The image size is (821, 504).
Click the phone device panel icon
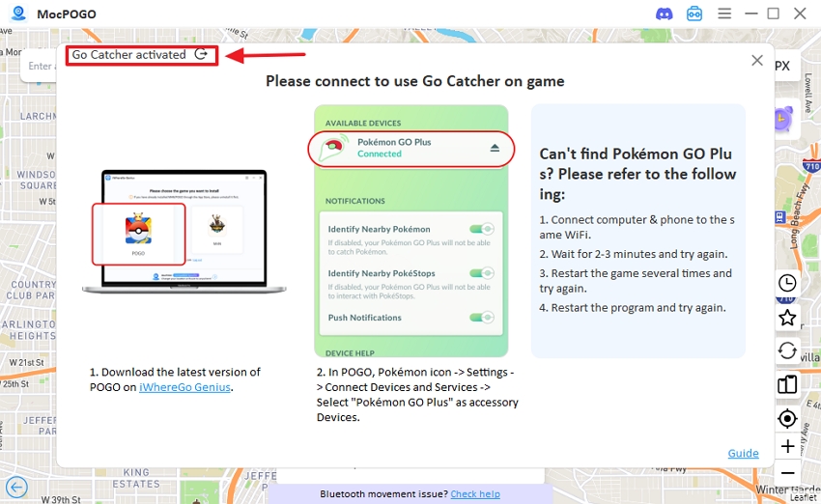tap(787, 384)
